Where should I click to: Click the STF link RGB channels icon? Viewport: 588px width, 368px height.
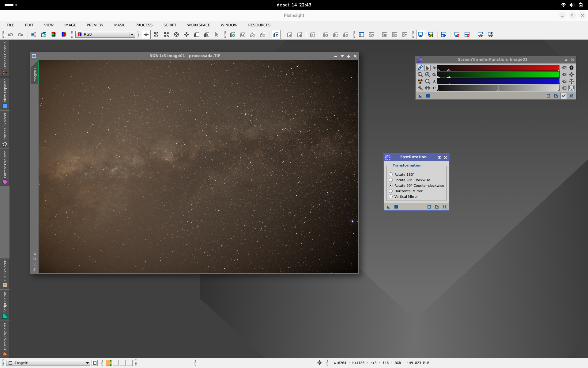click(420, 68)
